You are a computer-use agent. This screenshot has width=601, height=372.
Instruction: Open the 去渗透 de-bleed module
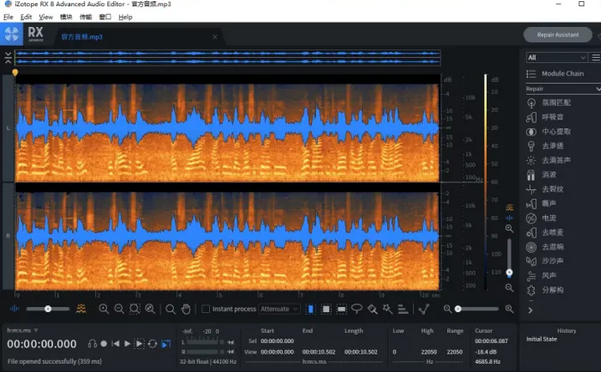pos(545,146)
